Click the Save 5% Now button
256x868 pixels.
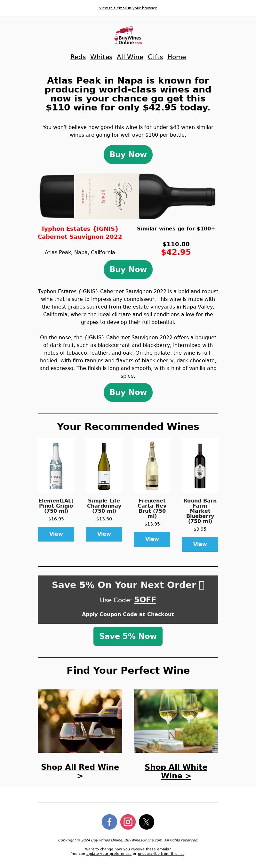pos(128,636)
